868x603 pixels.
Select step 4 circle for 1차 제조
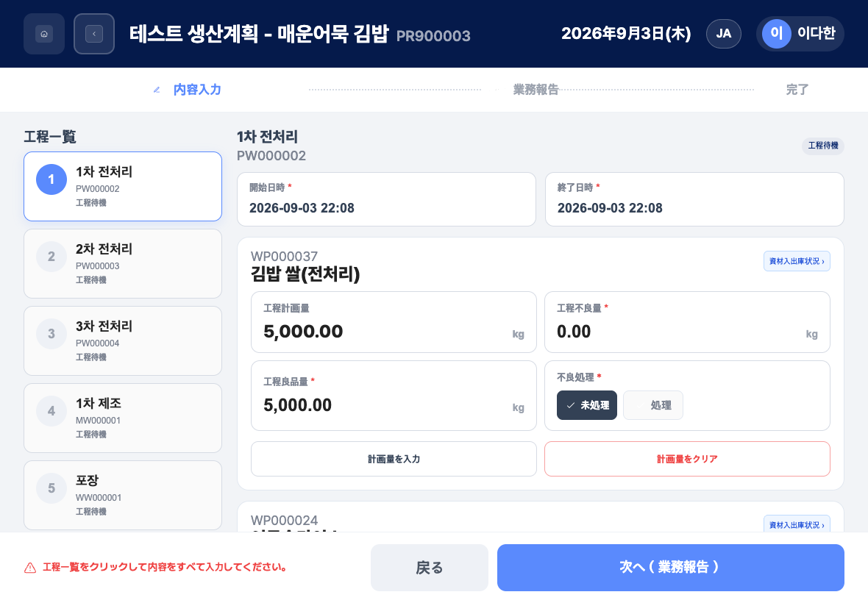pos(51,411)
